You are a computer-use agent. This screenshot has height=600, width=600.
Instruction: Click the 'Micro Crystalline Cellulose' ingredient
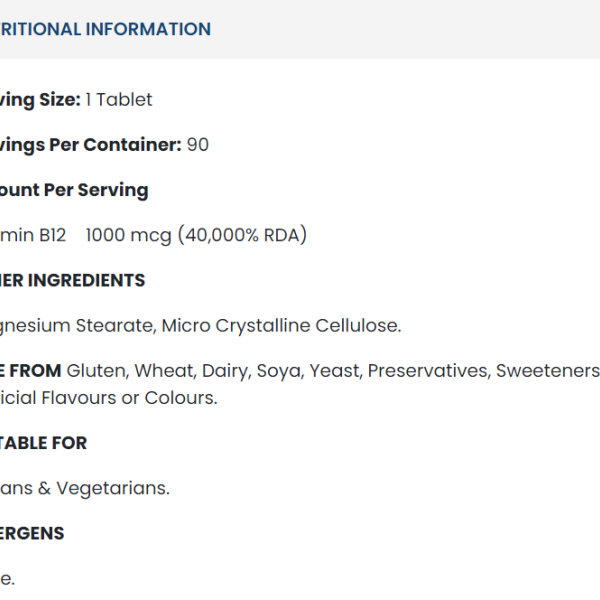[x=281, y=325]
